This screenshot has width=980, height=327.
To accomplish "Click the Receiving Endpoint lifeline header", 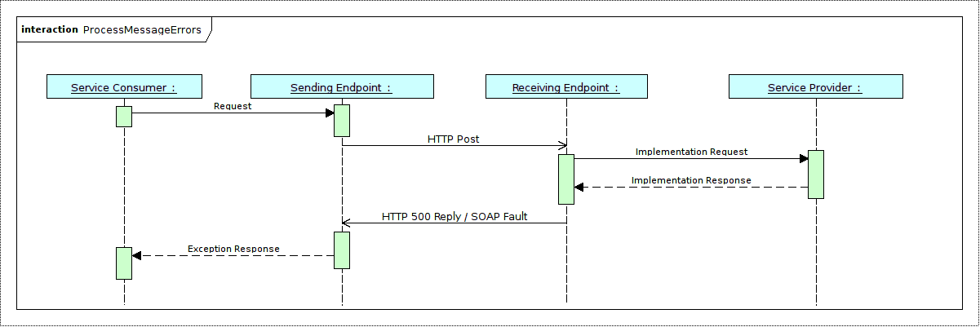I will coord(565,87).
